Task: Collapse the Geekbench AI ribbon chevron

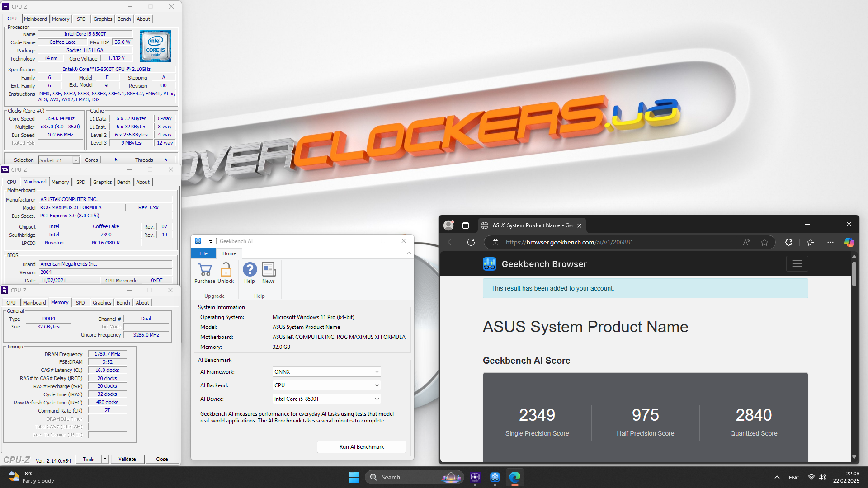Action: click(x=409, y=253)
